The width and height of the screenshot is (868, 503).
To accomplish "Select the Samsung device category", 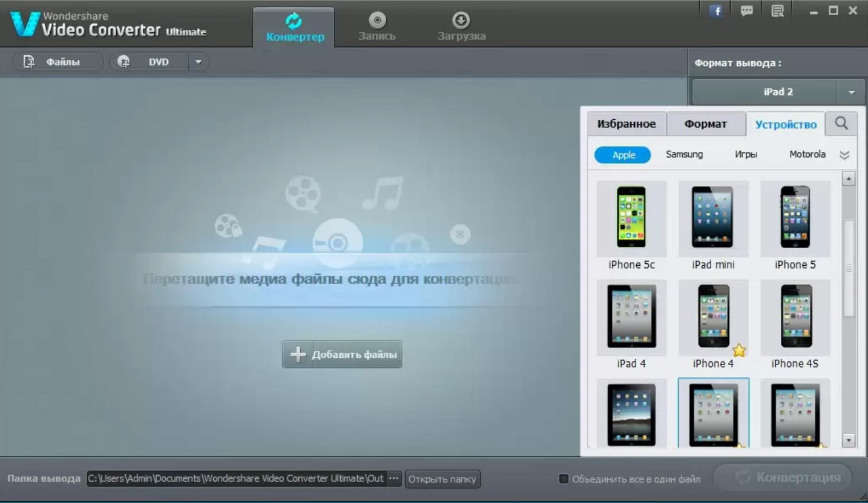I will (684, 154).
